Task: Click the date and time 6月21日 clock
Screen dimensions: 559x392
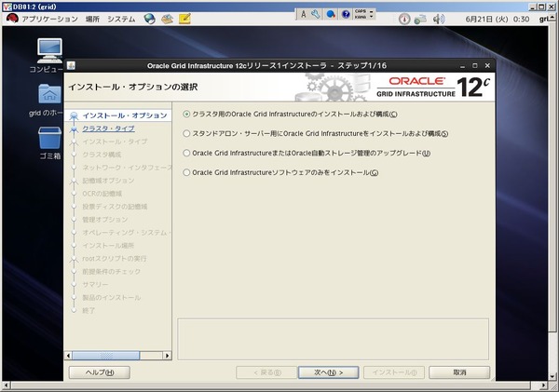Action: [x=498, y=20]
